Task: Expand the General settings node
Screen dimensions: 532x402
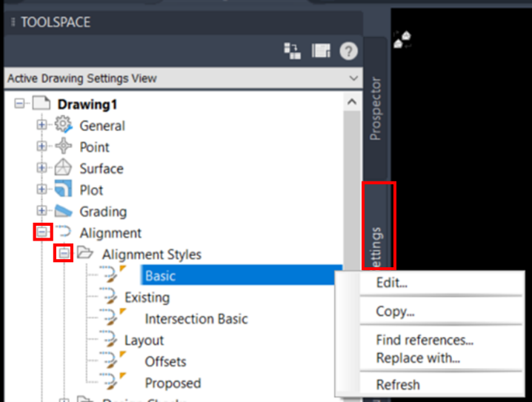Action: coord(42,126)
